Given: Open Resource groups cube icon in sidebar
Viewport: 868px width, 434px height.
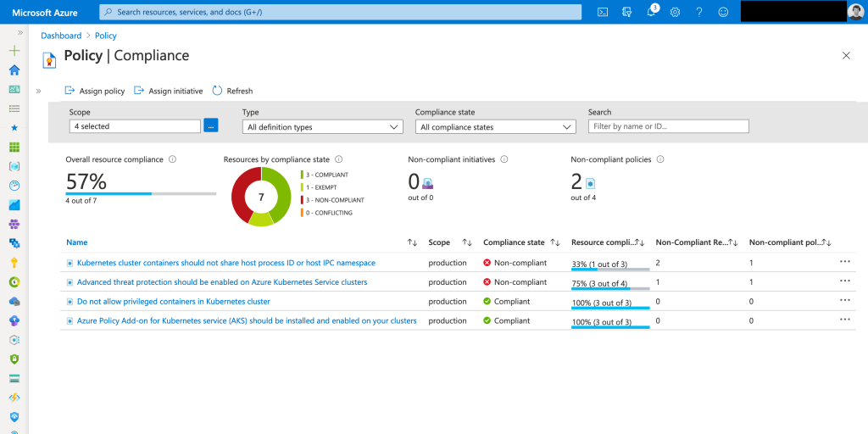Looking at the screenshot, I should pyautogui.click(x=14, y=166).
